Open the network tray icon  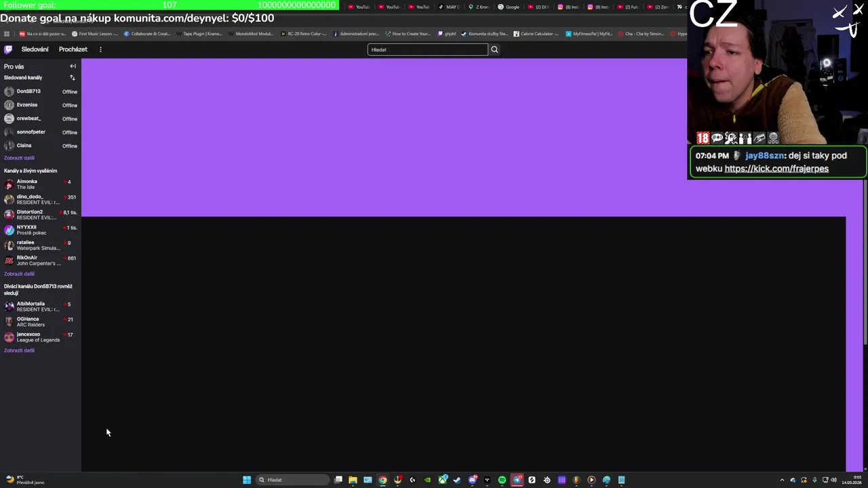pyautogui.click(x=825, y=480)
